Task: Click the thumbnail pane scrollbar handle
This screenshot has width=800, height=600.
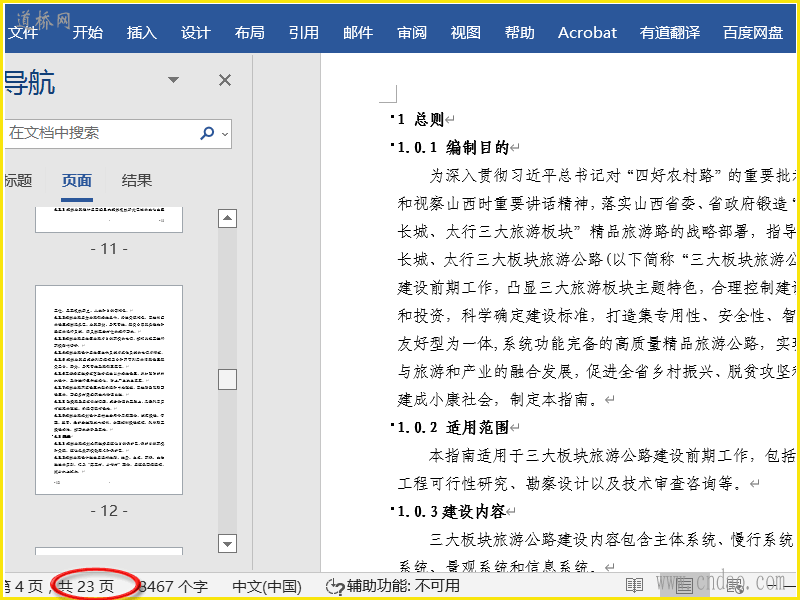Action: coord(228,380)
